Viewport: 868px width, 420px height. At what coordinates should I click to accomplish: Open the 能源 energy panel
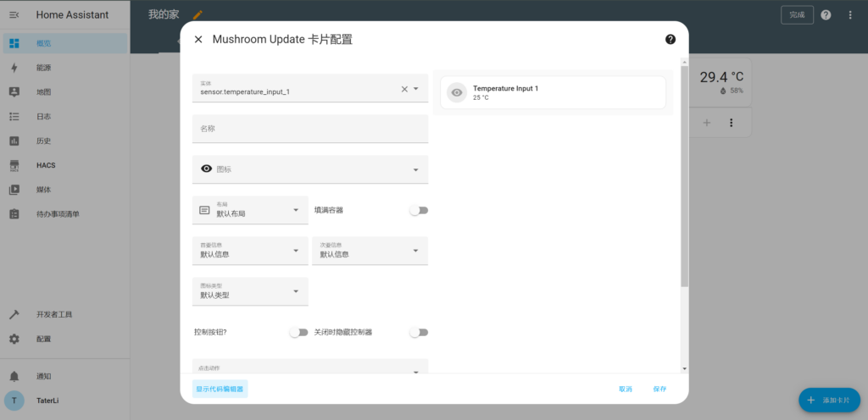(64, 68)
